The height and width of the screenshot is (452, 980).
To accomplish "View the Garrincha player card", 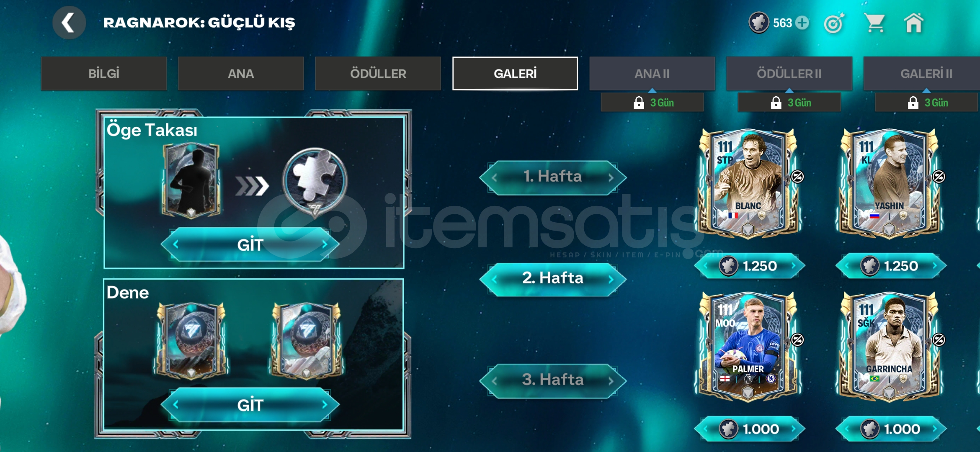I will pyautogui.click(x=889, y=347).
